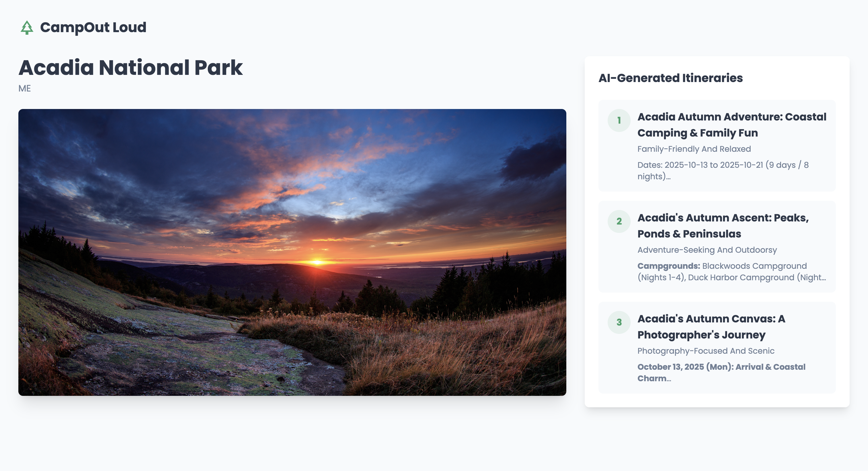Viewport: 868px width, 471px height.
Task: Click the AI-Generated Itineraries heading
Action: [670, 78]
